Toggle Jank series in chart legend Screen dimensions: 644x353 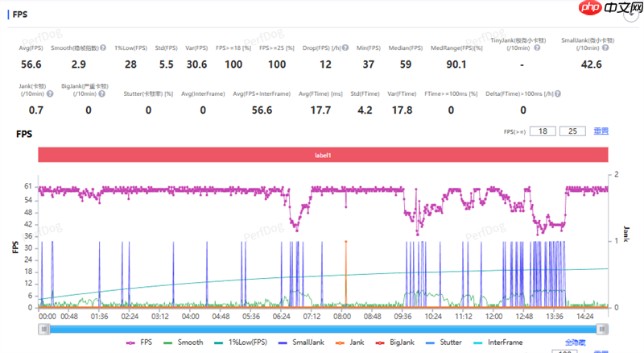[x=353, y=342]
